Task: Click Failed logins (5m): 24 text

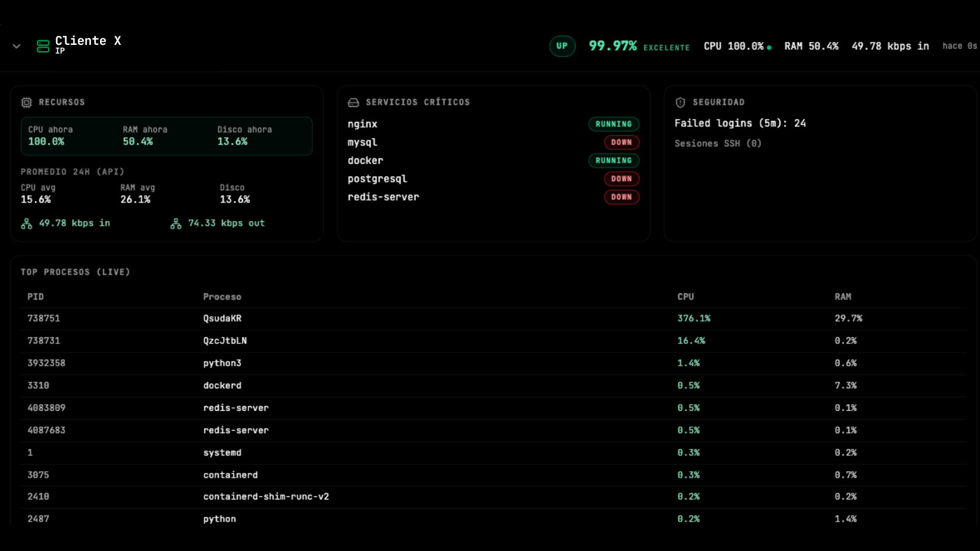Action: point(740,123)
